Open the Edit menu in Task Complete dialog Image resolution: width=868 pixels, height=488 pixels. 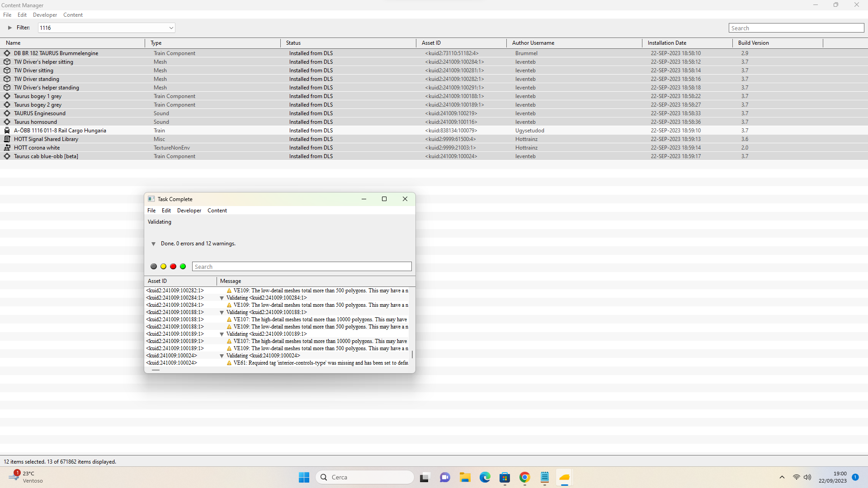[166, 211]
